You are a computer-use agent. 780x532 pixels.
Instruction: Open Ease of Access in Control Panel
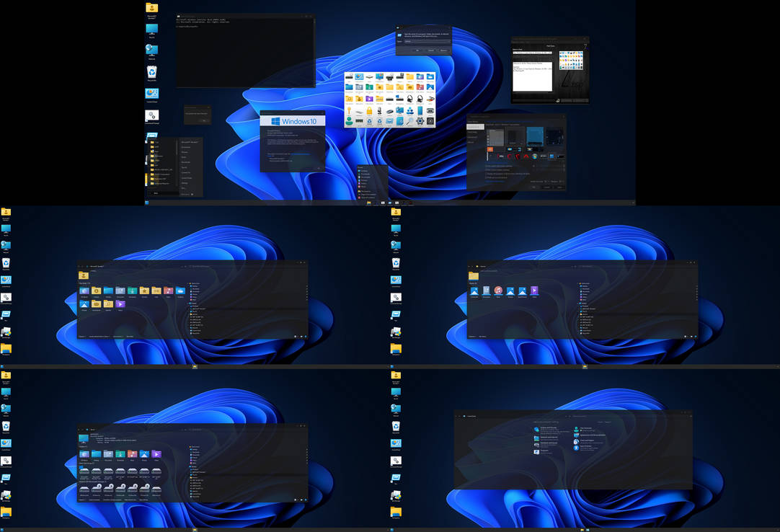click(x=585, y=446)
